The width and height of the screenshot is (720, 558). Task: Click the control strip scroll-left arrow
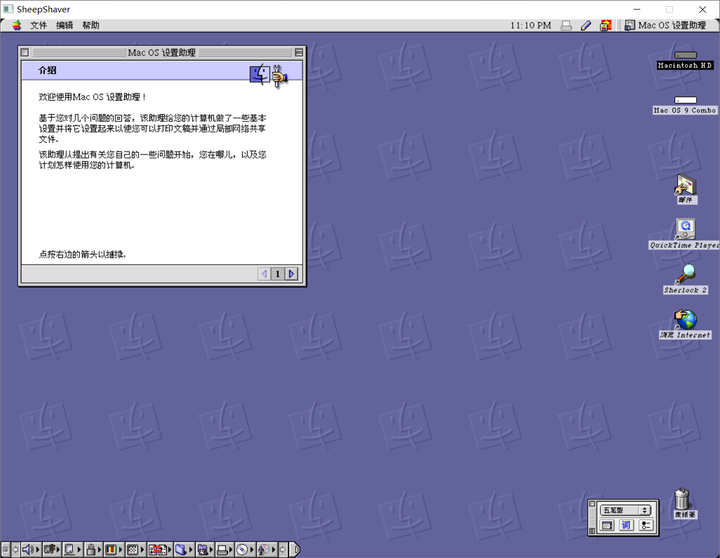(15, 549)
